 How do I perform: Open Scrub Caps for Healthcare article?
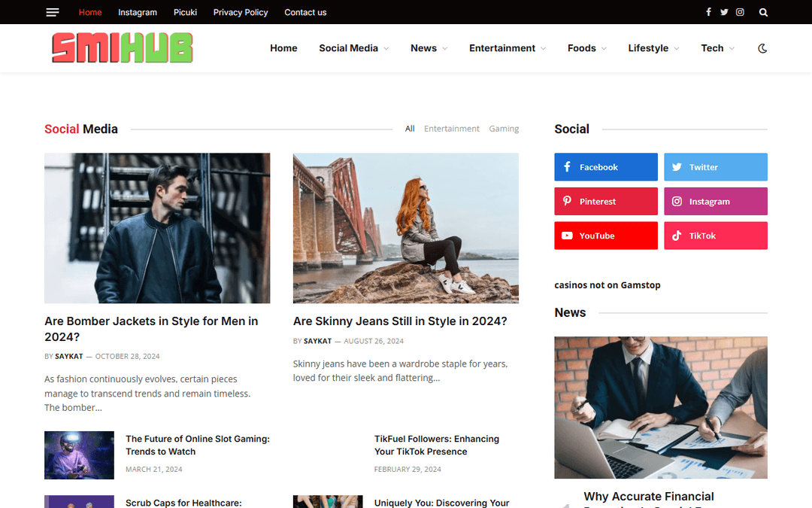coord(183,503)
